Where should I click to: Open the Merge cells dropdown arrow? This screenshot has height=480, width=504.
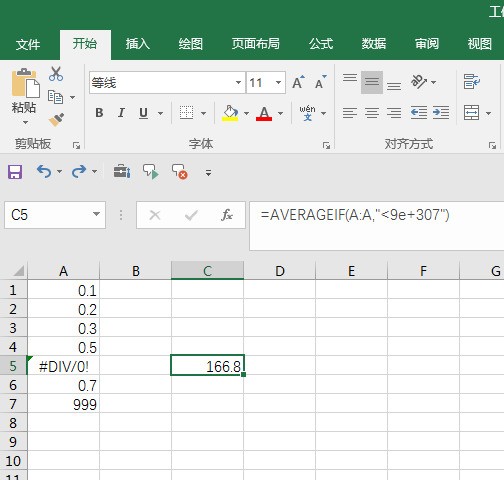[x=488, y=113]
